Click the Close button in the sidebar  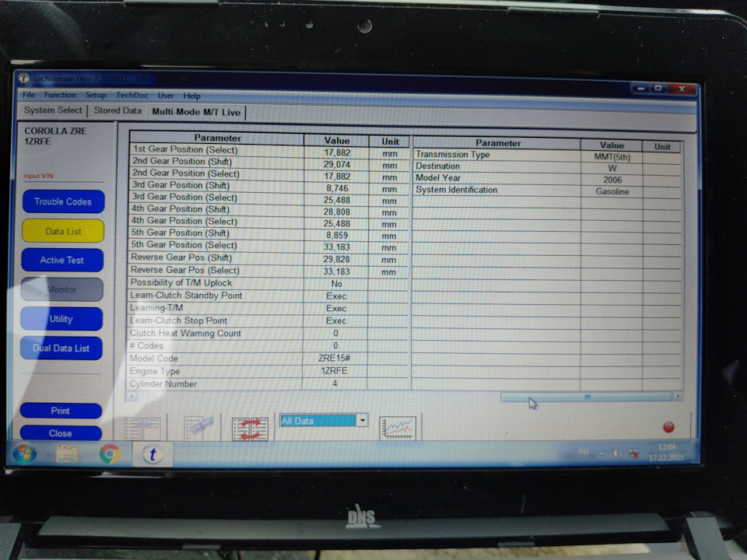(61, 433)
